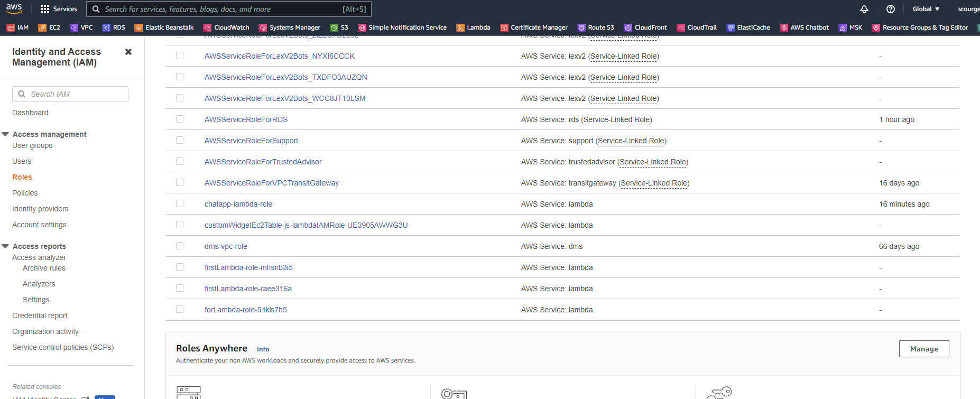Open the Global region dropdown
980x399 pixels.
926,9
